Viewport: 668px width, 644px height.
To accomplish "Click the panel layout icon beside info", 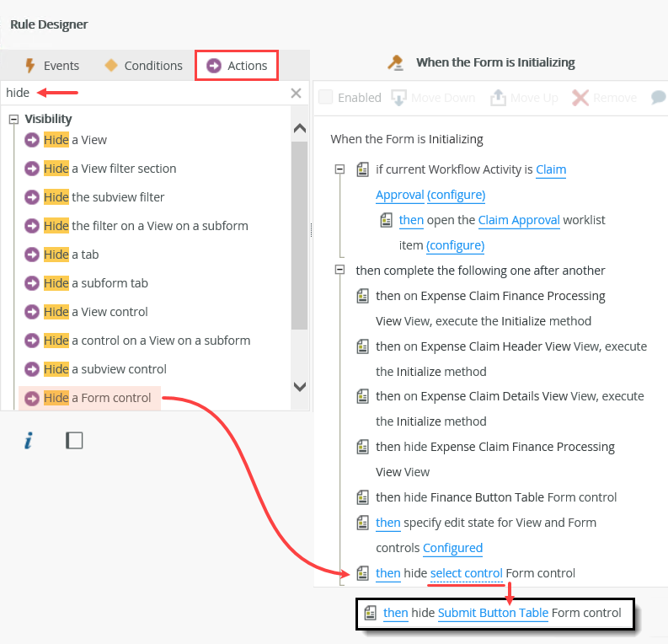I will (x=74, y=441).
